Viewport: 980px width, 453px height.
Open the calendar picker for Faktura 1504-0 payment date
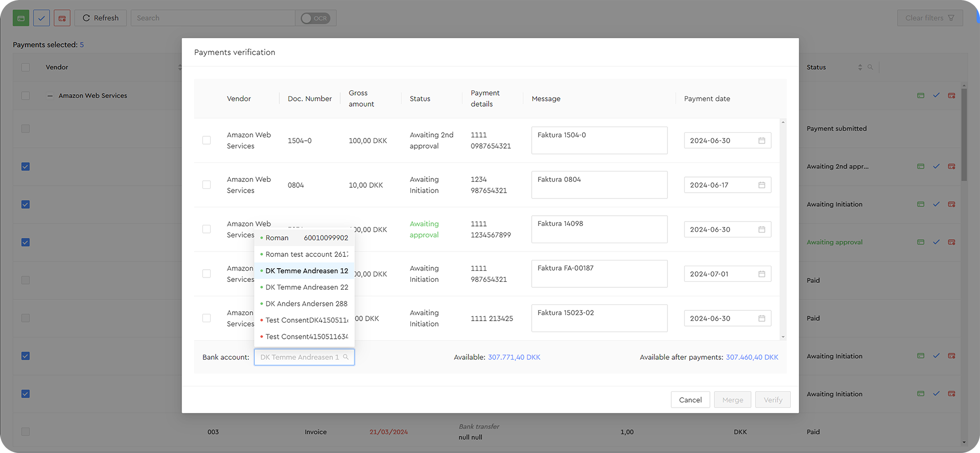click(x=761, y=140)
